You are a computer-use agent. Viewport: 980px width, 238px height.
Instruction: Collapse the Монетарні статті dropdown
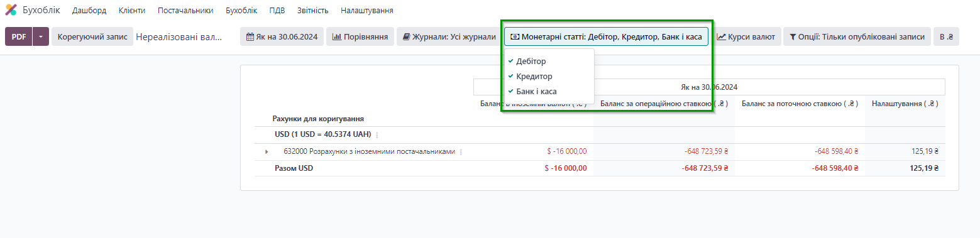606,36
